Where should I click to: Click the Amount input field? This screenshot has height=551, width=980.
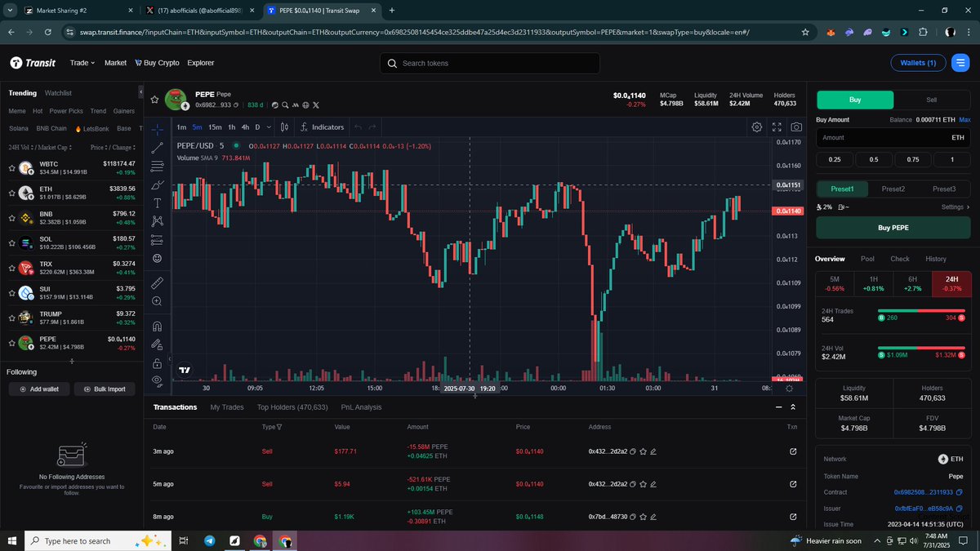click(893, 138)
